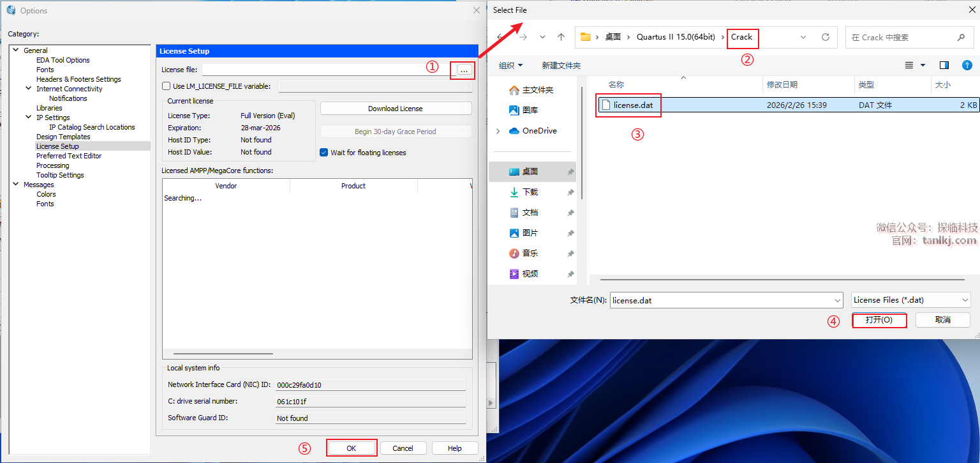The width and height of the screenshot is (980, 463).
Task: Change view layout icon
Action: 909,65
